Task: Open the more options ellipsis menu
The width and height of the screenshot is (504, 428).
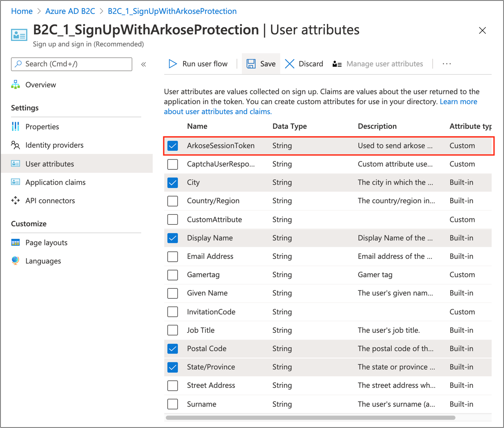Action: pyautogui.click(x=447, y=64)
